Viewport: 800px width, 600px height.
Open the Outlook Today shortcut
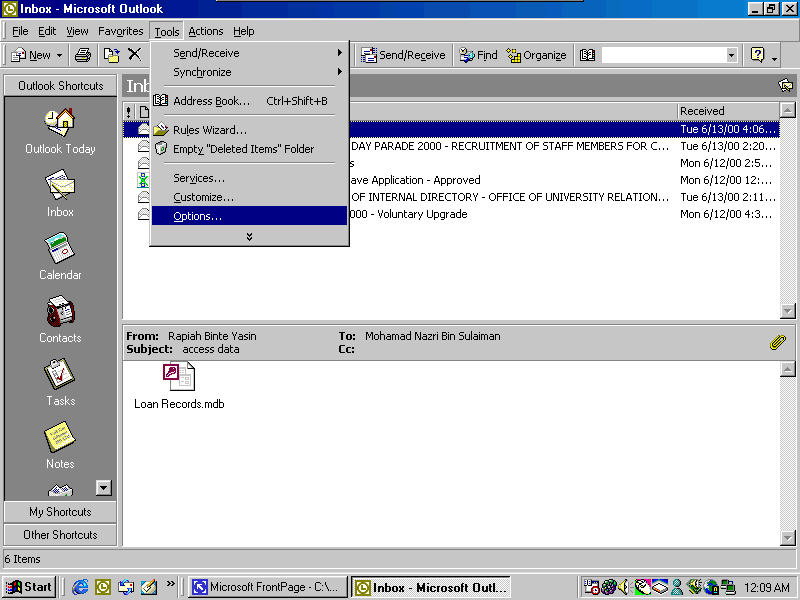click(60, 132)
